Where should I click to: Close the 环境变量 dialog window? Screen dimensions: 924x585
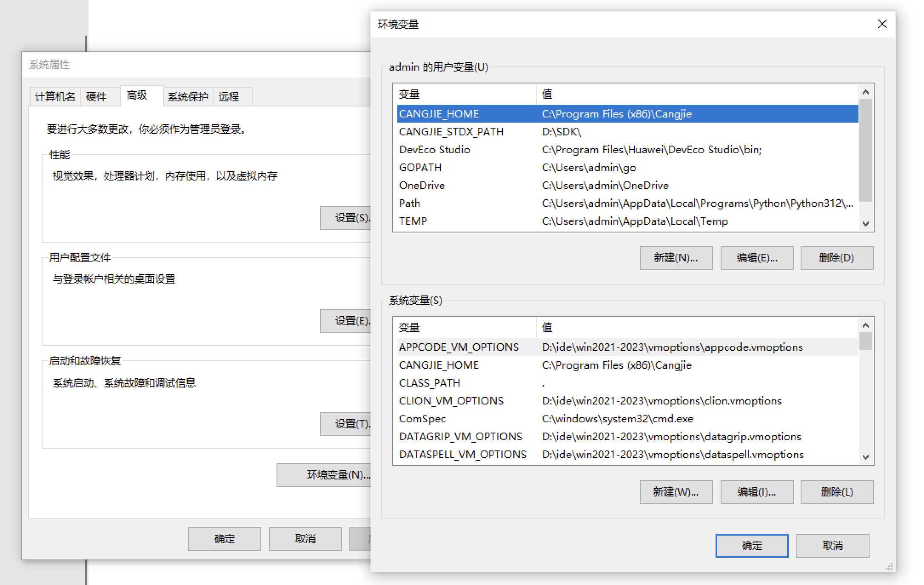click(x=882, y=24)
